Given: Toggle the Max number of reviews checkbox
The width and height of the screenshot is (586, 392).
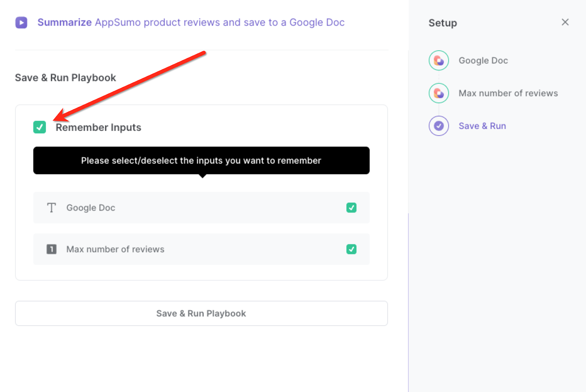Looking at the screenshot, I should 351,249.
